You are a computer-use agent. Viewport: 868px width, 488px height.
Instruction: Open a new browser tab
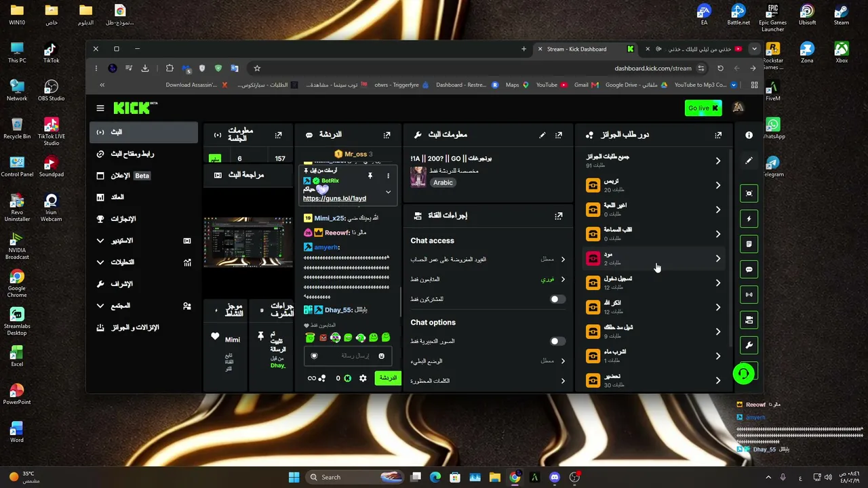[x=524, y=49]
